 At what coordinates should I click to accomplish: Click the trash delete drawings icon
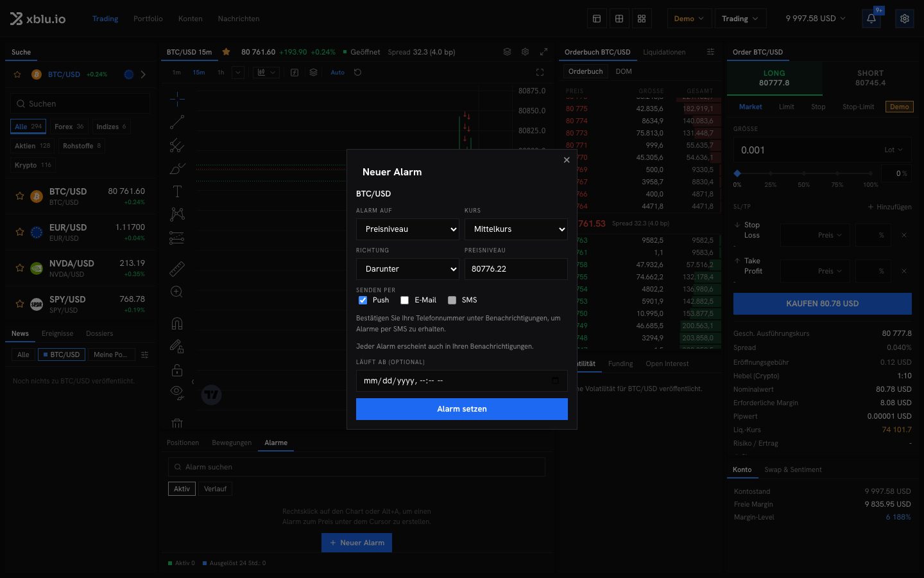(x=177, y=423)
